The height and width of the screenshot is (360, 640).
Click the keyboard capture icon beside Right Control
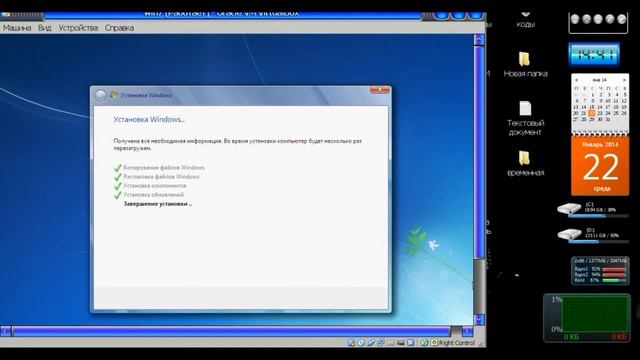(434, 342)
